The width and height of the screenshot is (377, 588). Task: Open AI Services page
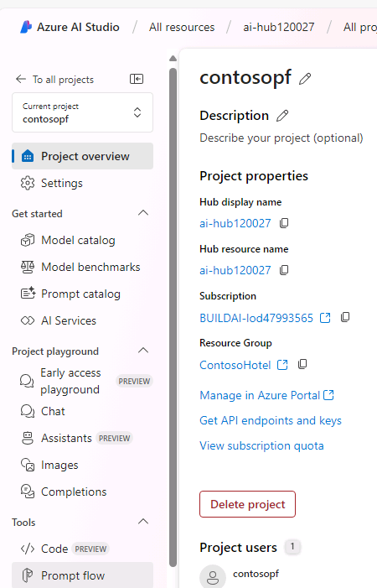82,320
